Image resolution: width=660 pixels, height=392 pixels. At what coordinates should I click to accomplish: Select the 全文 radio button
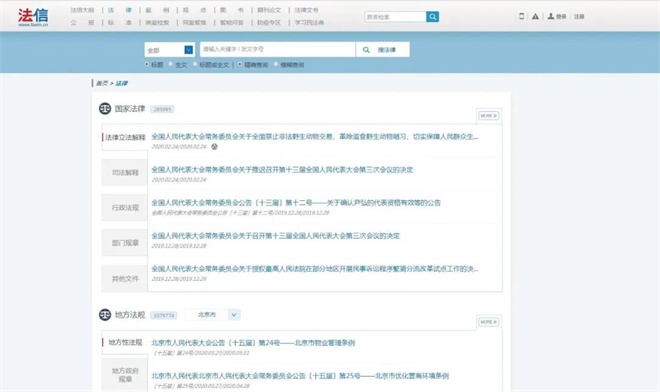click(x=171, y=64)
